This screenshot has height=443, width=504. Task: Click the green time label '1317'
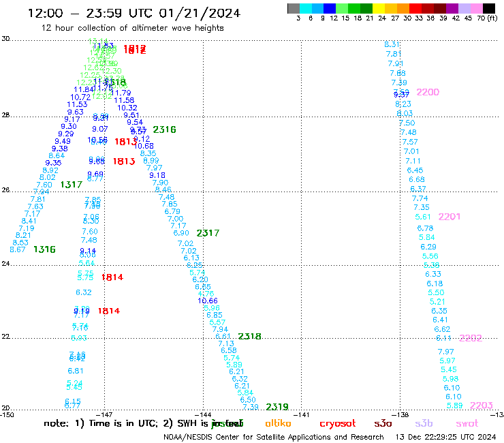point(72,185)
